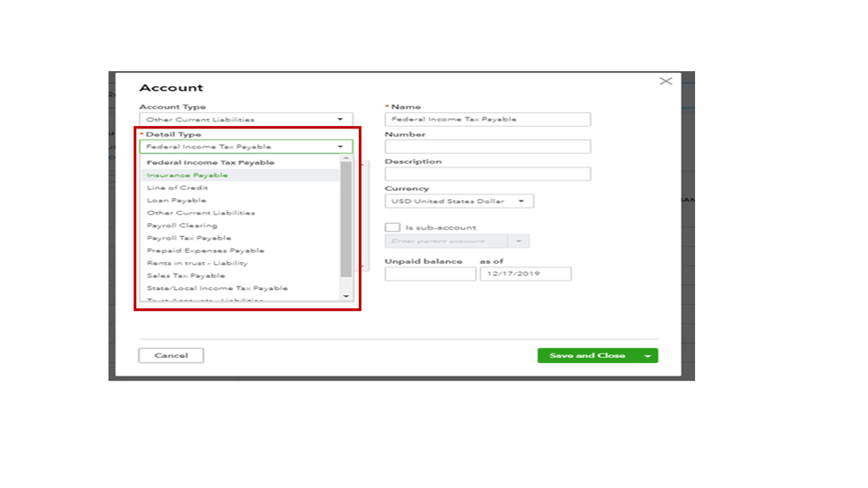Open the Account Type dropdown
Image resolution: width=868 pixels, height=488 pixels.
click(x=246, y=120)
